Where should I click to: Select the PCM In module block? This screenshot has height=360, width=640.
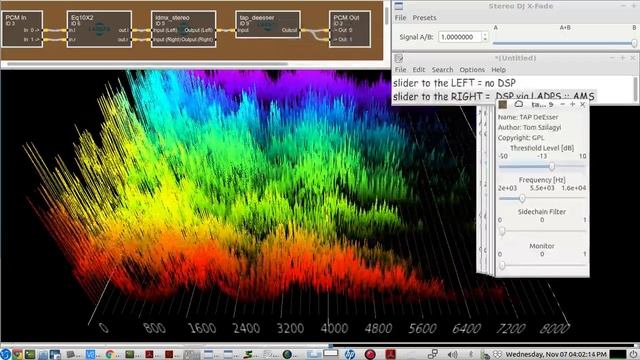tap(22, 29)
